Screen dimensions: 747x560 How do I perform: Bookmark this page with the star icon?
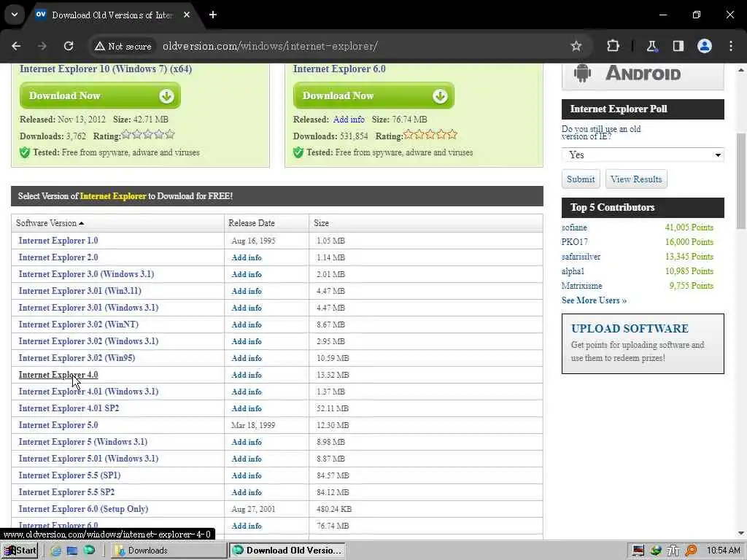point(576,46)
